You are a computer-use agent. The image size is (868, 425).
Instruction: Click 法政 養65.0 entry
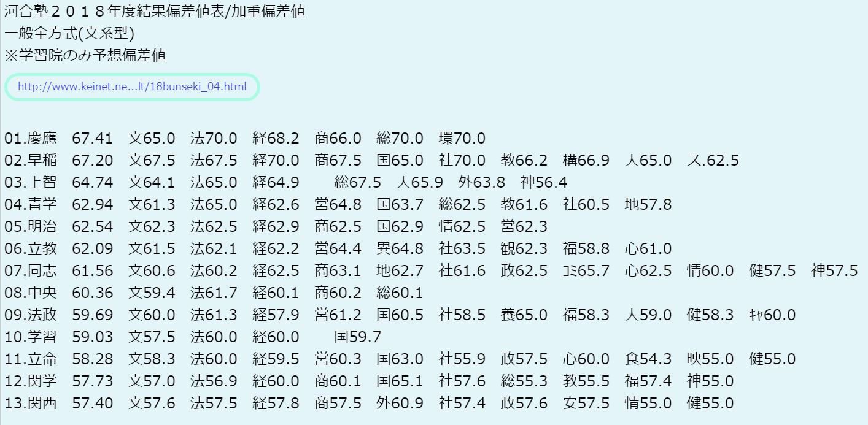[x=524, y=315]
